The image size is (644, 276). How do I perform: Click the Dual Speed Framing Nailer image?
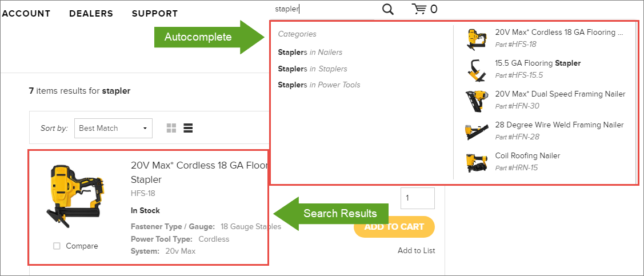coord(477,101)
